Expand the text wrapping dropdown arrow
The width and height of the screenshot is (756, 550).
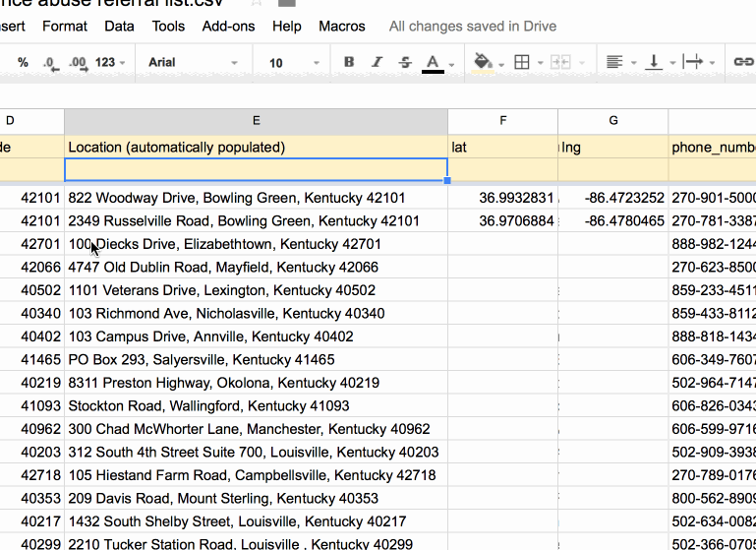pyautogui.click(x=712, y=63)
